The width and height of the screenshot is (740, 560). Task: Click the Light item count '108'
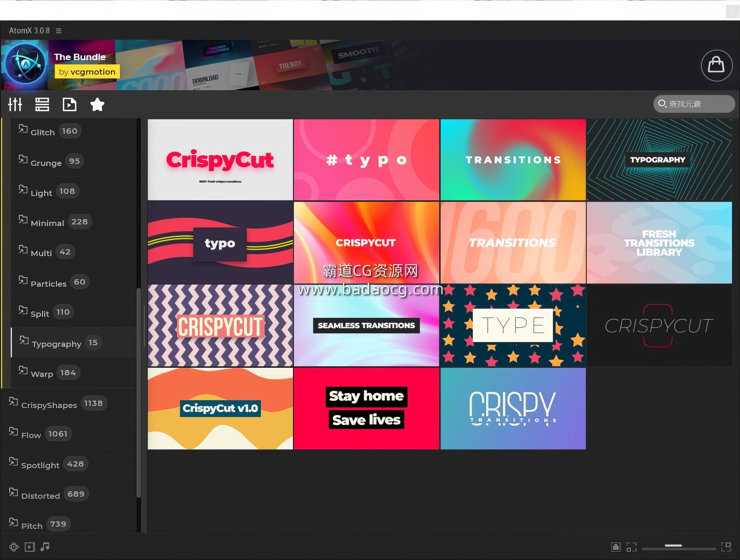pos(67,191)
